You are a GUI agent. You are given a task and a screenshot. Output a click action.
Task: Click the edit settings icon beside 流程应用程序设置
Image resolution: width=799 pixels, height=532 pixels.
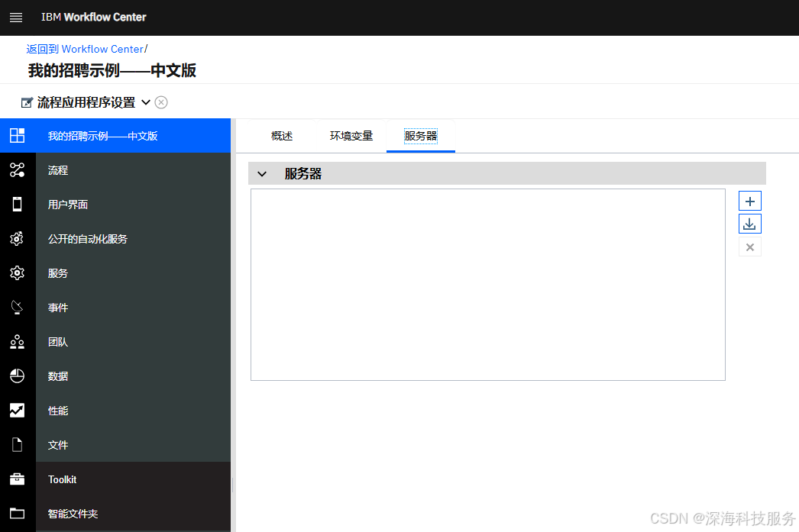coord(27,103)
